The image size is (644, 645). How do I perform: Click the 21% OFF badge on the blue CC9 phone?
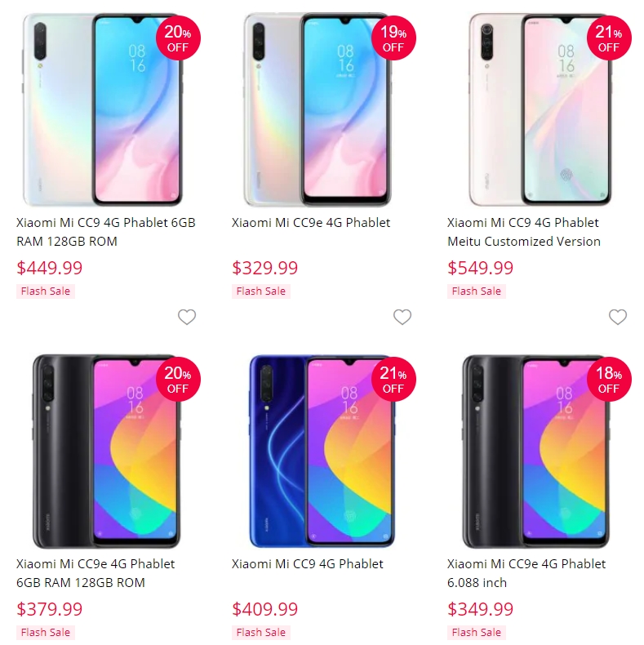(393, 379)
